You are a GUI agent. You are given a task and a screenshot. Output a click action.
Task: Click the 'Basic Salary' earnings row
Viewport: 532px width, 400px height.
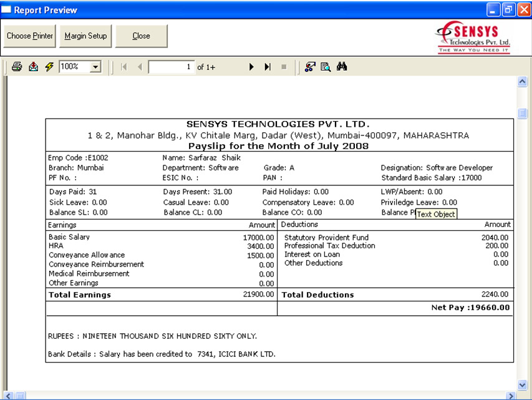pos(161,237)
